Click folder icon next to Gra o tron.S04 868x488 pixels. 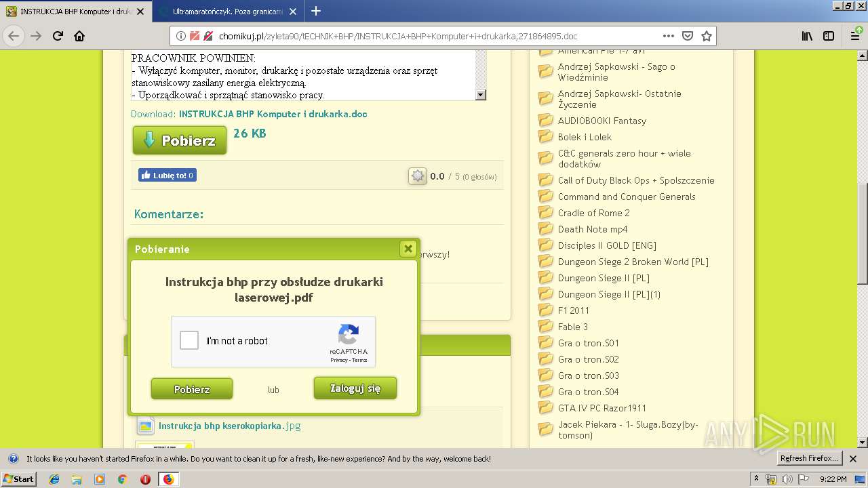(546, 391)
